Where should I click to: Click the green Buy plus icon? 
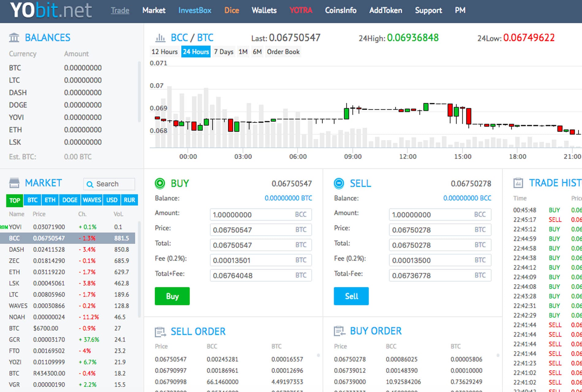(160, 183)
